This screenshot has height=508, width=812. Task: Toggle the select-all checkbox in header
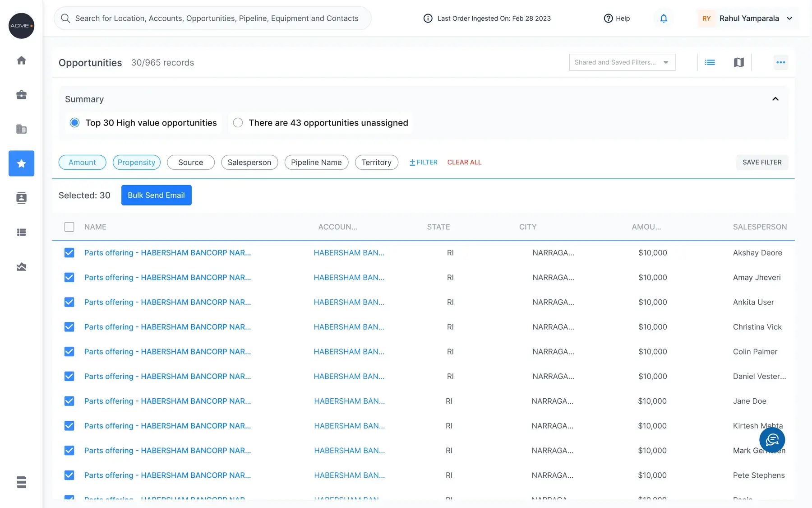pyautogui.click(x=69, y=227)
